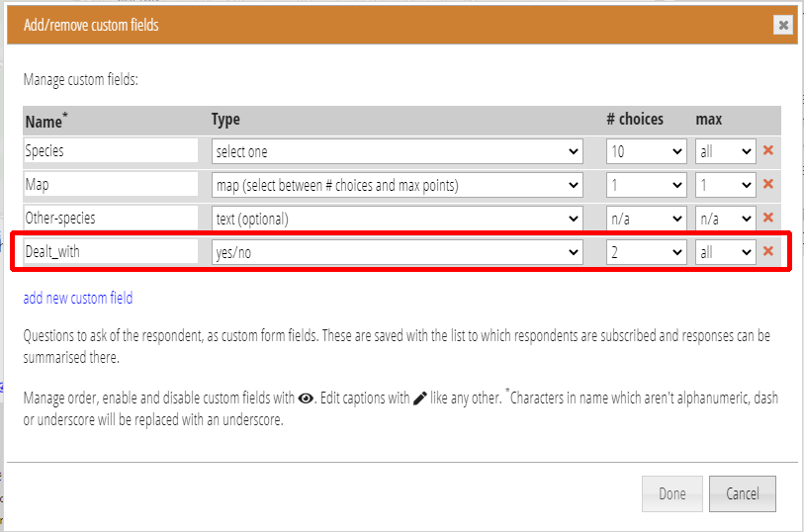Click the Done button

point(672,493)
